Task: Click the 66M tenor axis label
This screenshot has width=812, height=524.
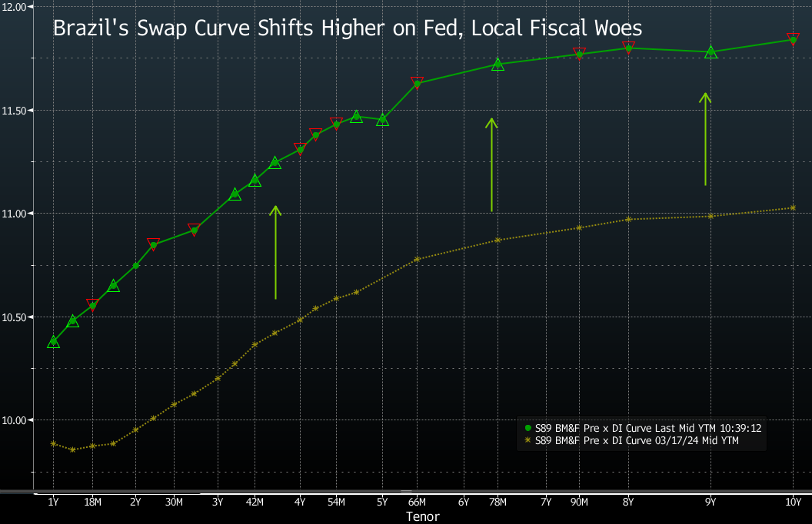Action: pyautogui.click(x=417, y=502)
